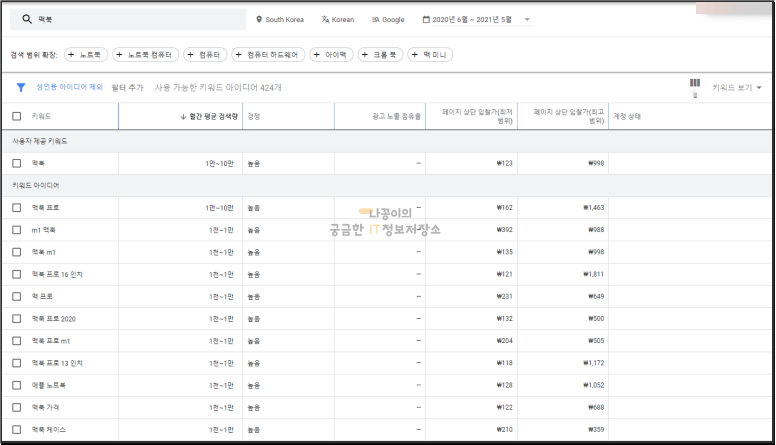Click the ₩359 high bid for 맥북 케이스
Image resolution: width=776 pixels, height=445 pixels.
click(596, 430)
